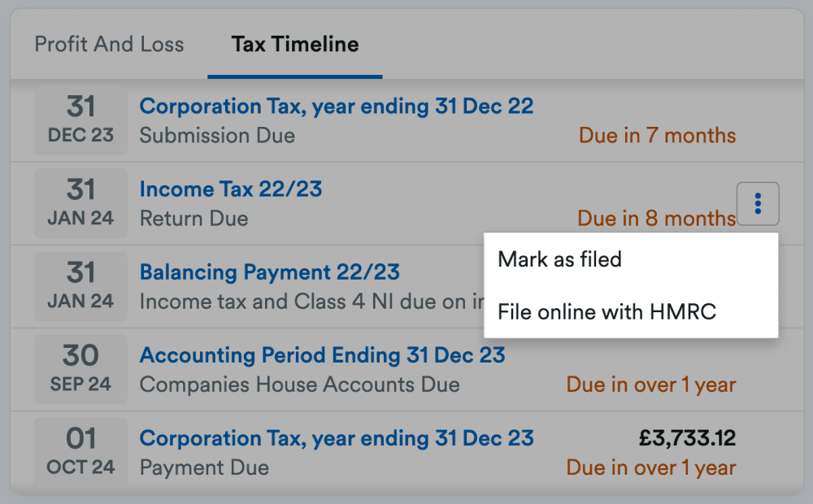
Task: Open Income Tax 22/23 link
Action: click(x=231, y=189)
